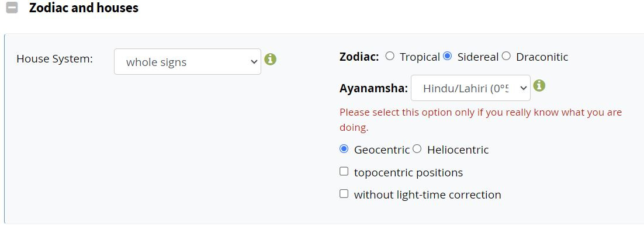Click the info icon next to Ayanamsha

point(539,86)
